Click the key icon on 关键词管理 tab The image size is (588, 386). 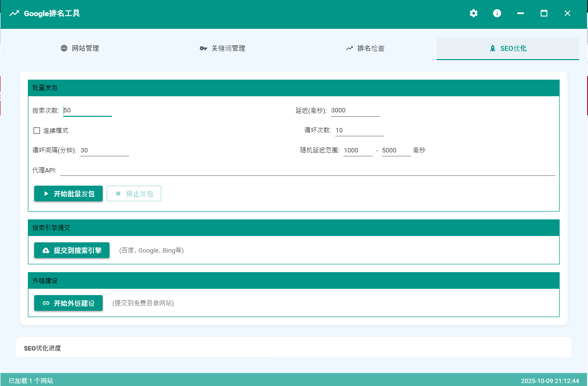[204, 48]
